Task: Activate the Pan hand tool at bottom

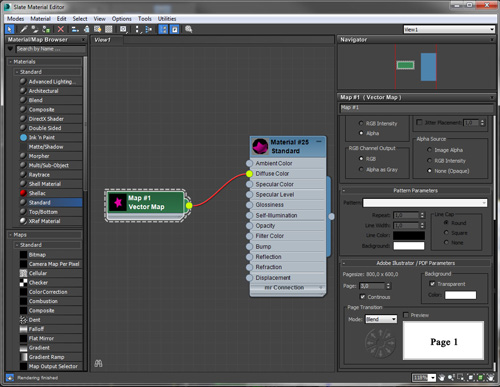Action: tap(442, 378)
